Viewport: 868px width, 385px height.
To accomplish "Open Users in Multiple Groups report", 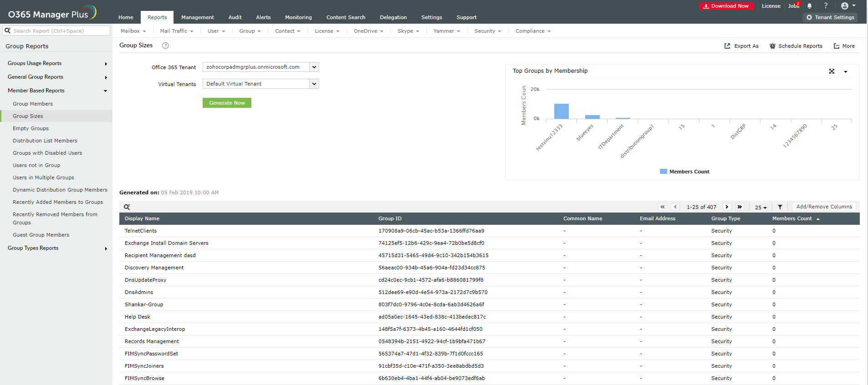I will pyautogui.click(x=43, y=177).
